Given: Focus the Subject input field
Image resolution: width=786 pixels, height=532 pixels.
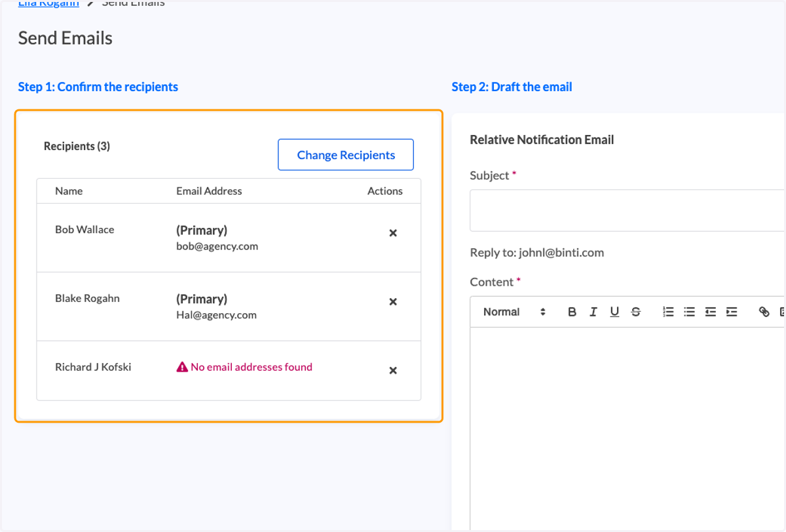Looking at the screenshot, I should coord(627,210).
